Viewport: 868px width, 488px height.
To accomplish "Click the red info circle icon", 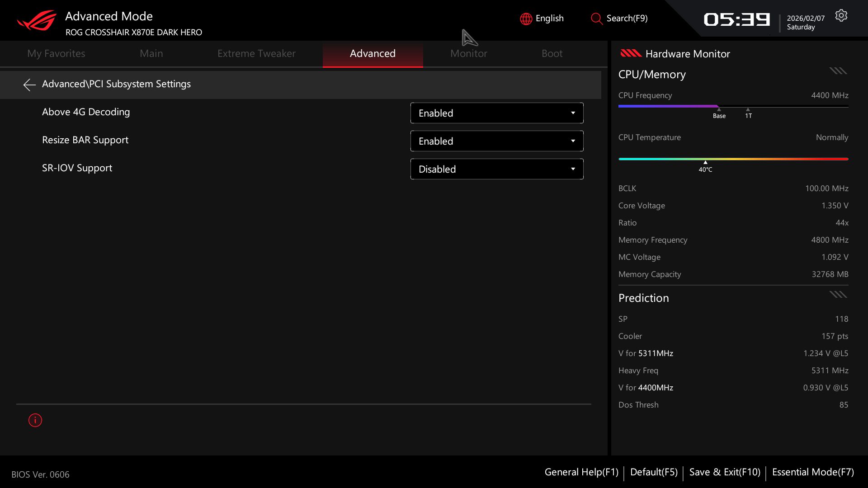I will [x=35, y=420].
